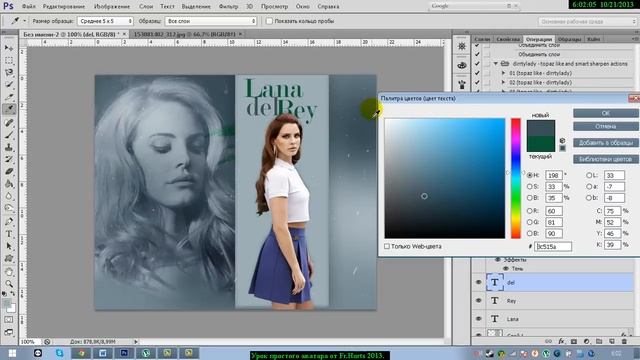Click the add to swatches button

coord(605,142)
